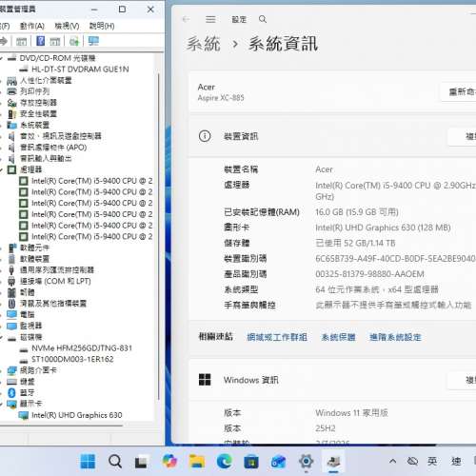The height and width of the screenshot is (476, 476).
Task: Select 連接埠 (COM 和 LPT) category
Action: (55, 281)
